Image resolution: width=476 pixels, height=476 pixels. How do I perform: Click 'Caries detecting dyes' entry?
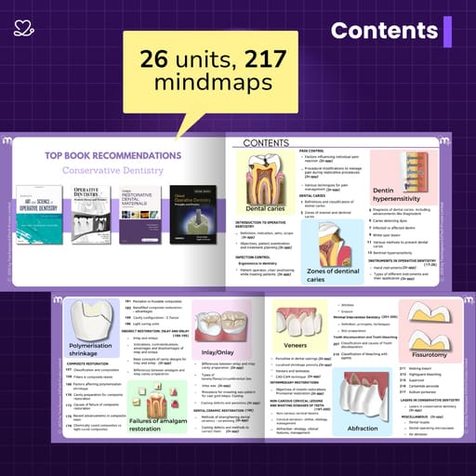coord(390,221)
